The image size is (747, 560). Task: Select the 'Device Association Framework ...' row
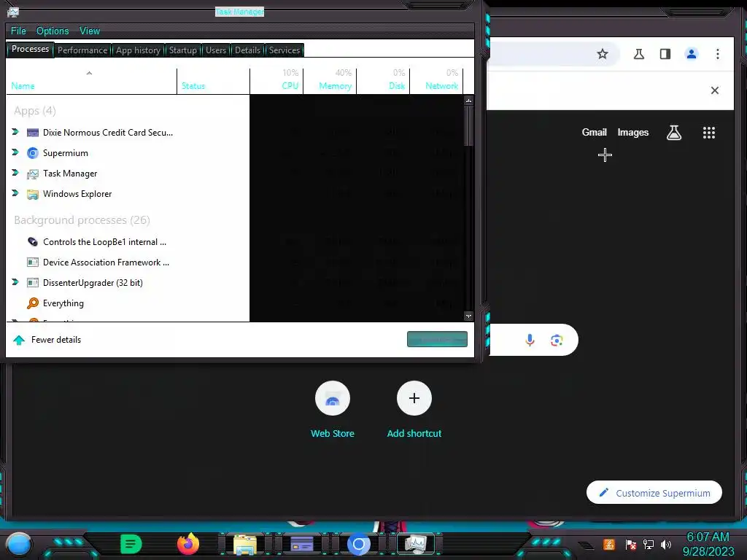tap(128, 262)
